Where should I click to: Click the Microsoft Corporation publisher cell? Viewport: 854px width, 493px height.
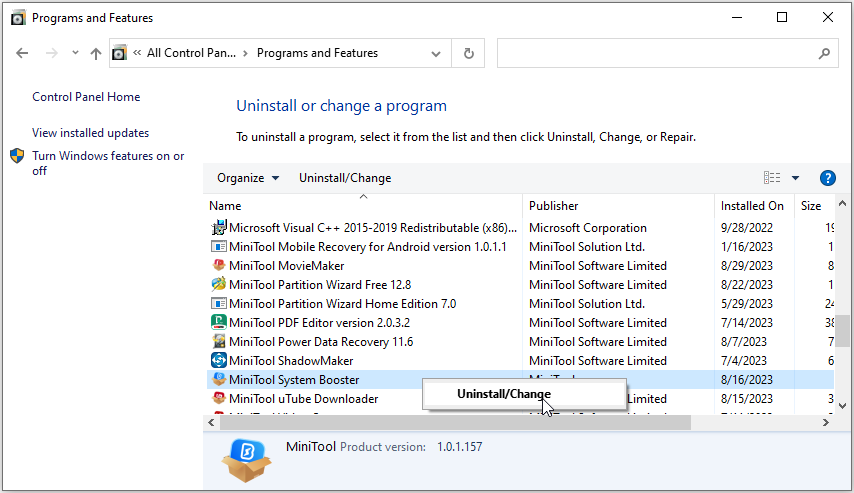[588, 228]
